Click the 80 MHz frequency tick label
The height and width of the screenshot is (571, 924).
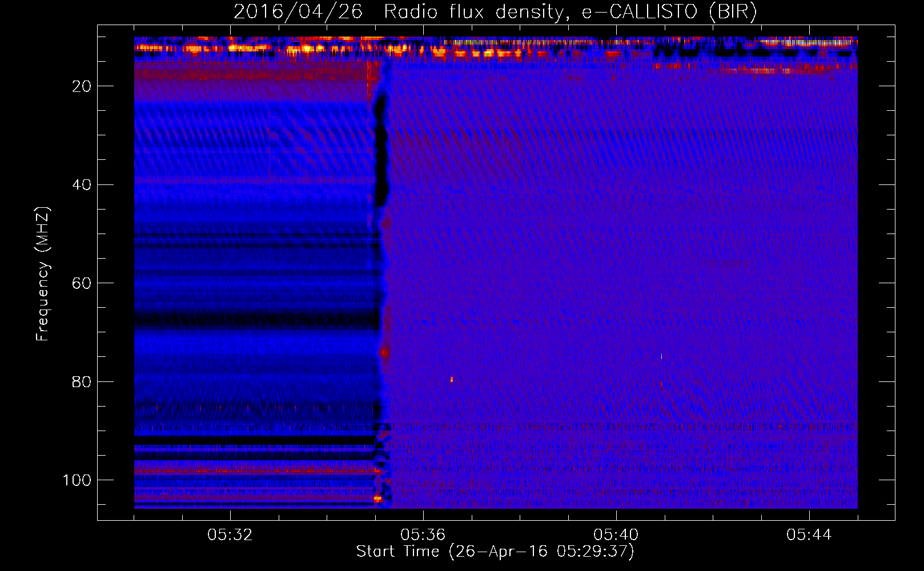(82, 381)
